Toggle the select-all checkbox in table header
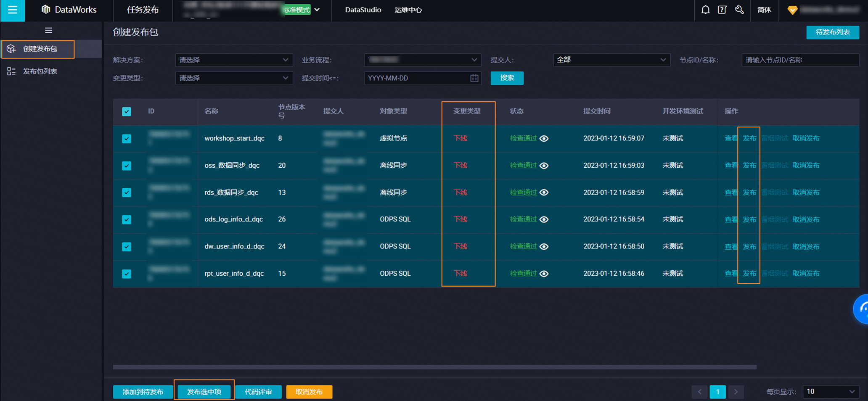This screenshot has height=401, width=868. click(127, 111)
